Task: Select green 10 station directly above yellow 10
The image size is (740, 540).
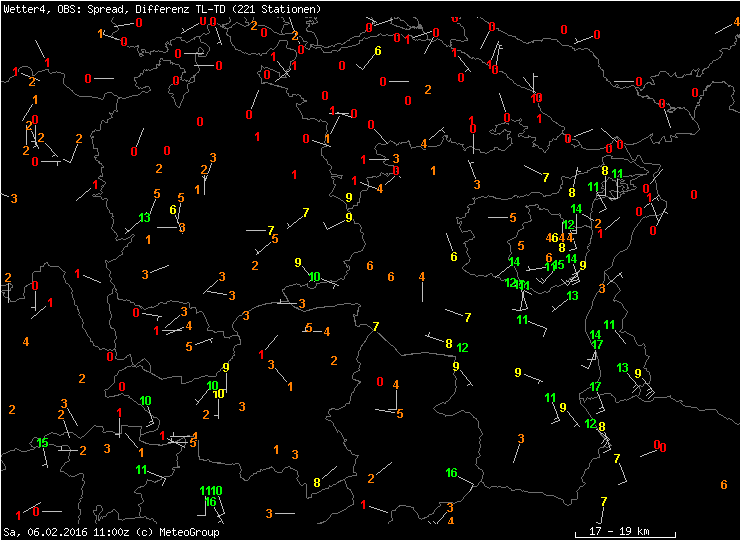Action: (212, 385)
